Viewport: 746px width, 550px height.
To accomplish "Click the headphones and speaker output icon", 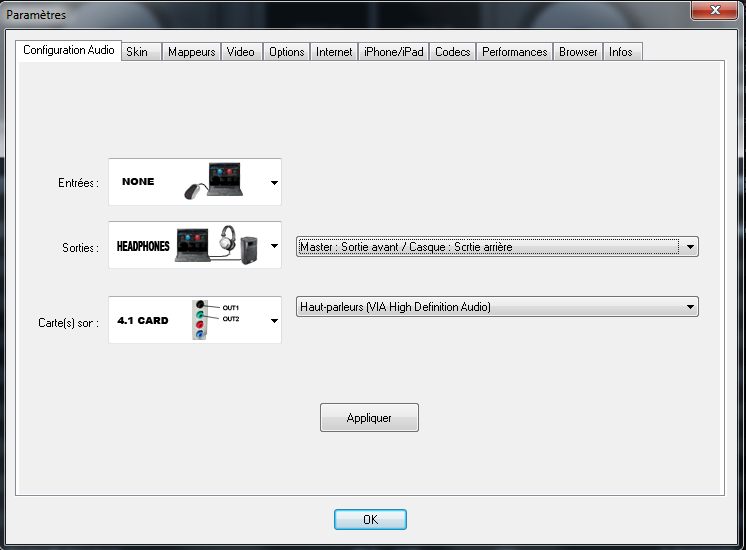I will pos(217,245).
